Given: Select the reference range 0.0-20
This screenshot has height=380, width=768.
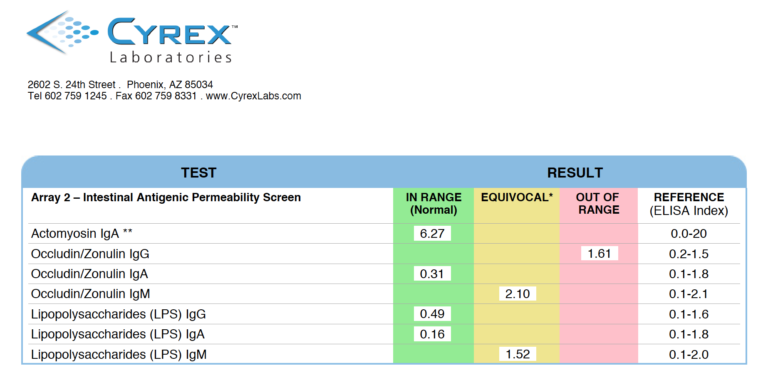Looking at the screenshot, I should tap(689, 234).
